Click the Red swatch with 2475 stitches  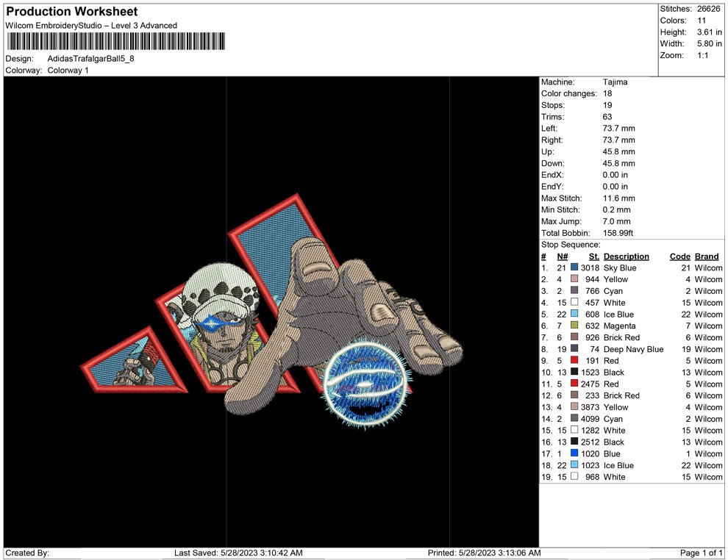[x=574, y=383]
